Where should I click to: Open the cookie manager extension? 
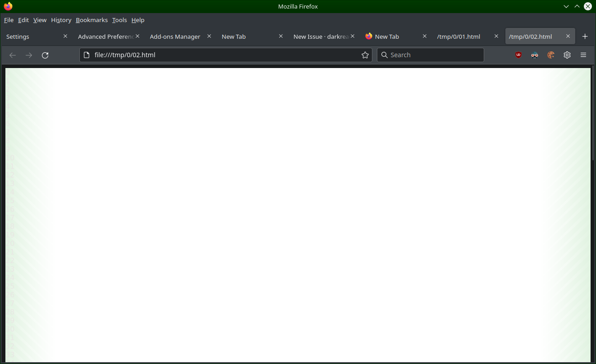[x=550, y=55]
